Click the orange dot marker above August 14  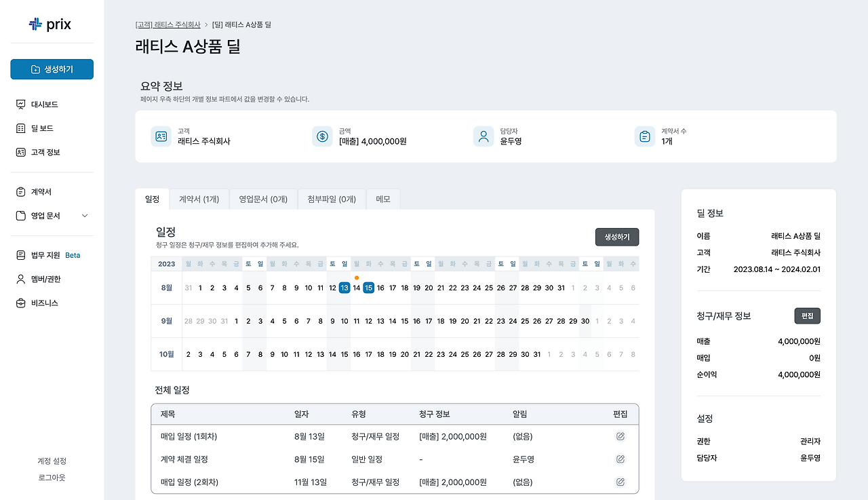[x=356, y=277]
